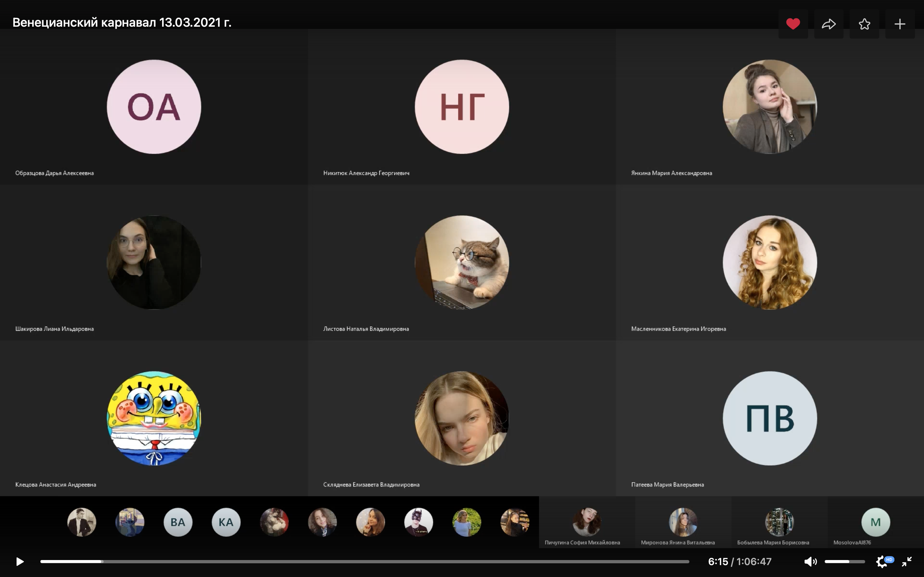Click the plus add icon

tap(899, 24)
